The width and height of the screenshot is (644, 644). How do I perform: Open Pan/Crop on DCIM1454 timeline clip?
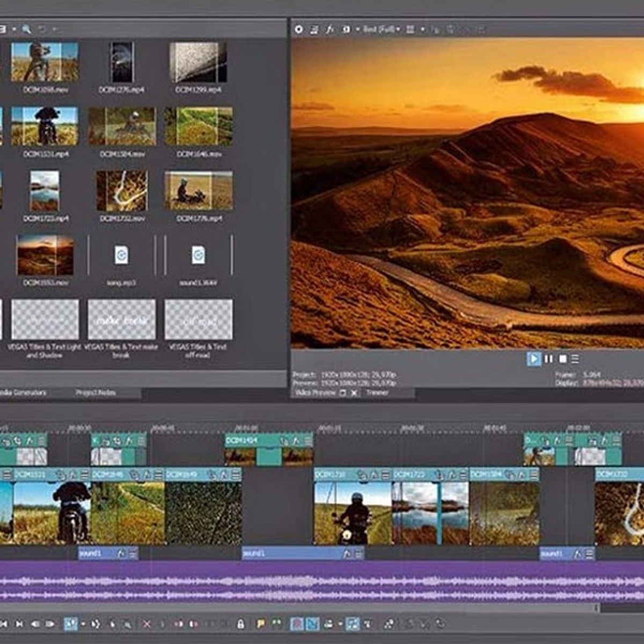click(x=285, y=441)
